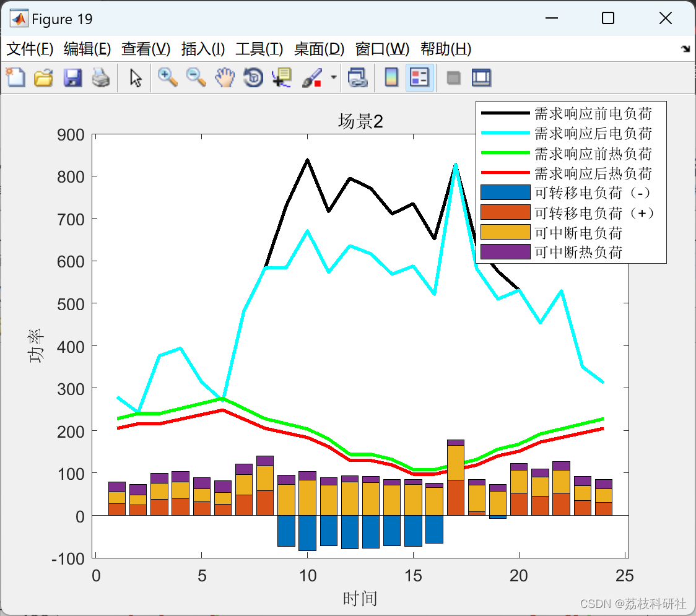
Task: Click the Link Plot icon
Action: click(x=357, y=77)
